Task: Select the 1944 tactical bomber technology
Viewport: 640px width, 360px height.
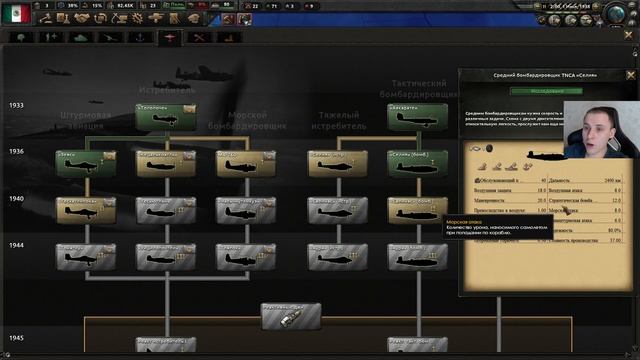Action: (x=418, y=257)
